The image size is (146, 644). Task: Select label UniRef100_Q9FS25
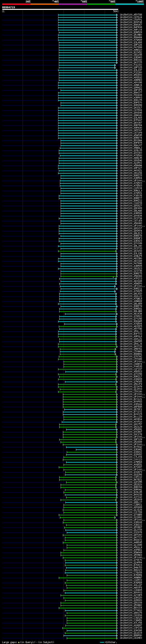[131, 67]
